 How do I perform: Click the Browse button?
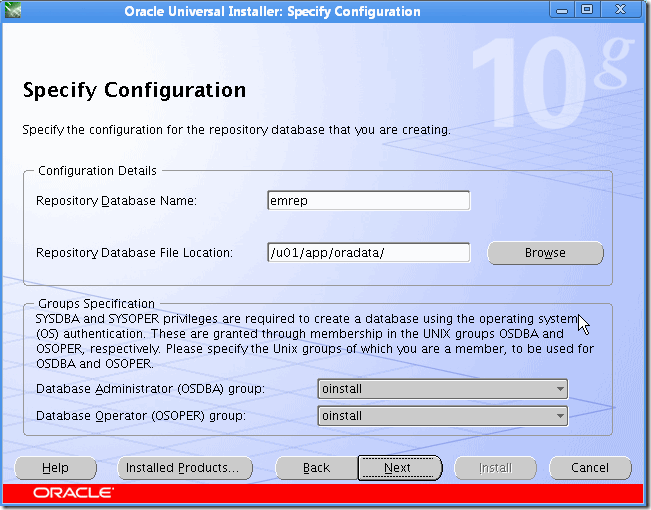tap(545, 253)
